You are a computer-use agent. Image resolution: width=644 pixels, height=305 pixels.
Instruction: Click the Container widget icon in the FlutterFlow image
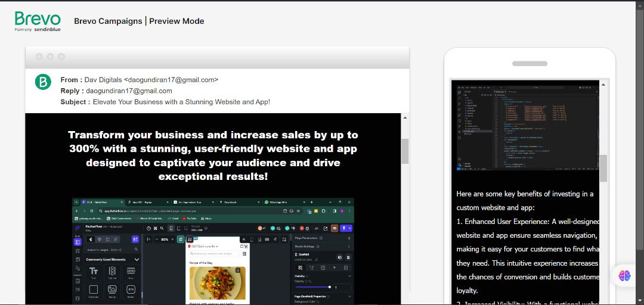point(94,290)
